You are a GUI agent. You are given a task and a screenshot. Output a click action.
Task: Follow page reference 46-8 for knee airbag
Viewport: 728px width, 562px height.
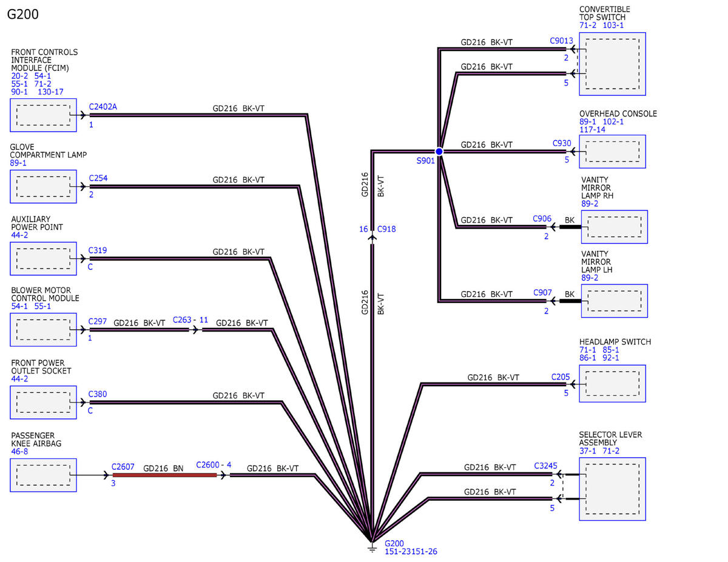pos(19,451)
